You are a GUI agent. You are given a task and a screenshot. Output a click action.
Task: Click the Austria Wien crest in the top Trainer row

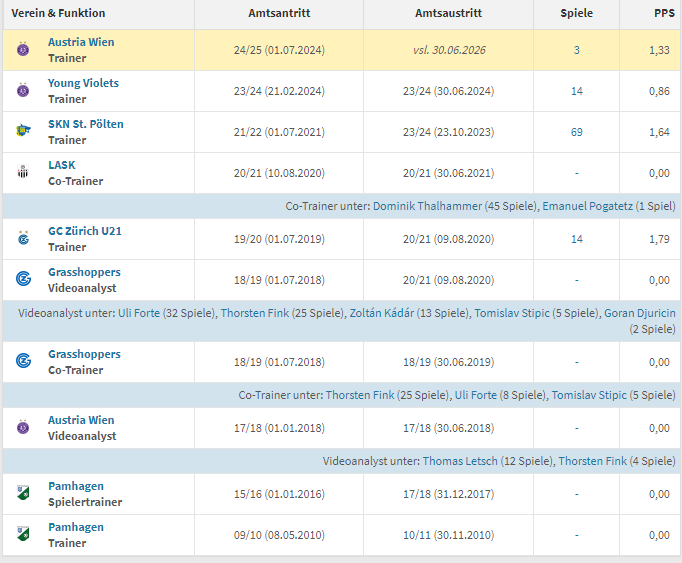click(23, 50)
